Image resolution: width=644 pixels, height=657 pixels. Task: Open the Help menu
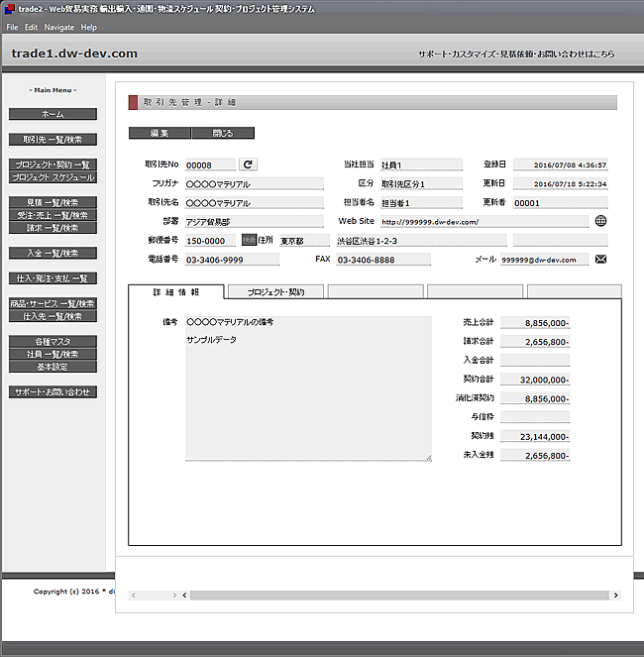(89, 27)
